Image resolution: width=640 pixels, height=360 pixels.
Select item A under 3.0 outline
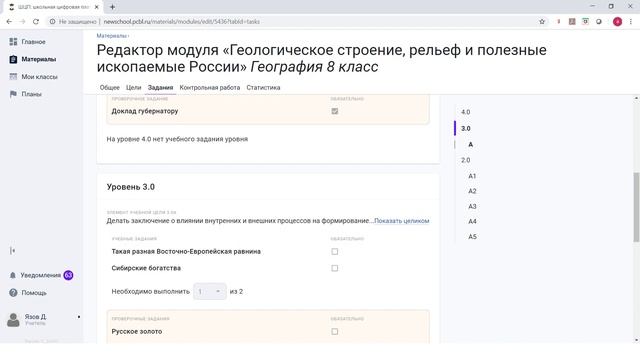(471, 144)
